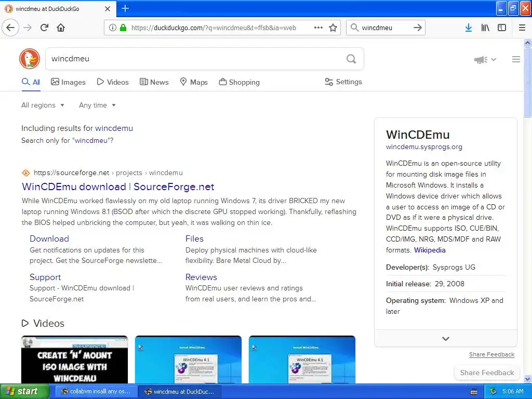The height and width of the screenshot is (399, 532).
Task: Switch to News results
Action: pos(154,82)
